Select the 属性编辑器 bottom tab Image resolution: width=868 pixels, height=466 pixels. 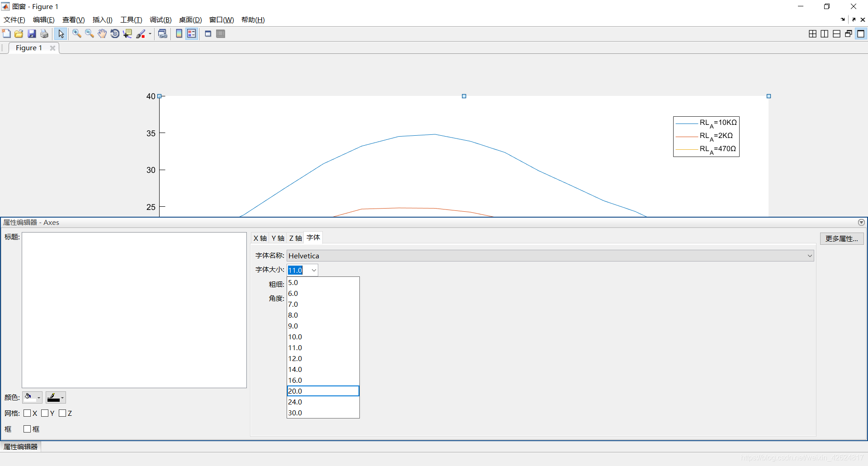click(21, 447)
